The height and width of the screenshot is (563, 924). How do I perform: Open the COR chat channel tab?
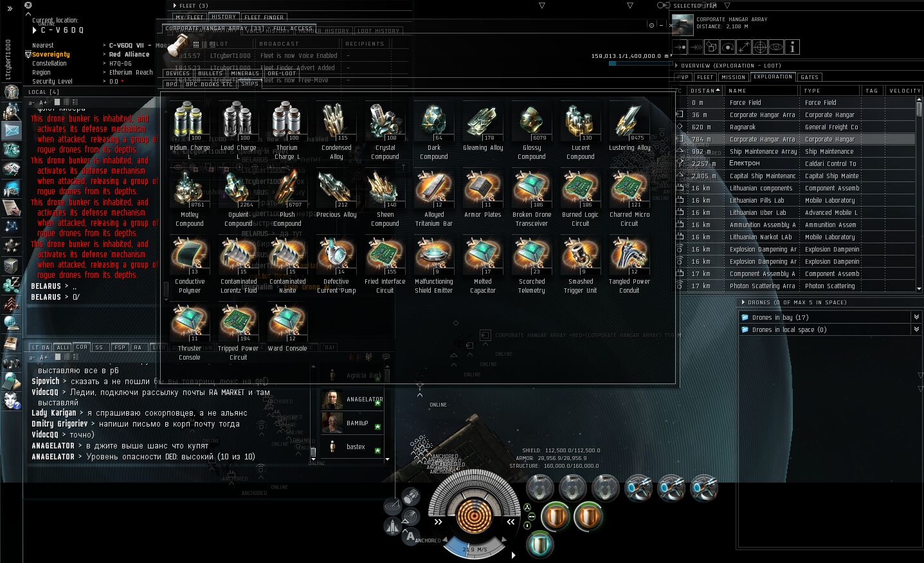click(82, 347)
